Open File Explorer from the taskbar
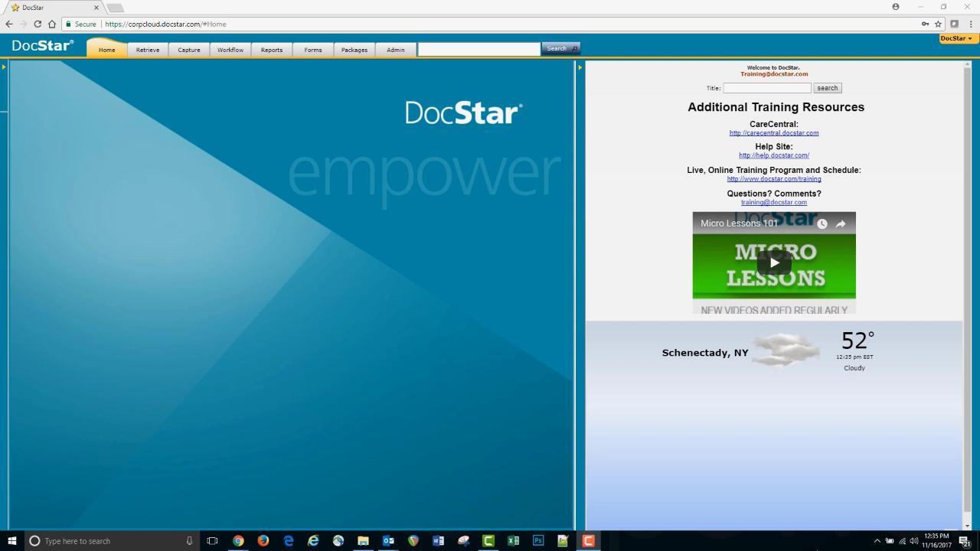Viewport: 980px width, 551px height. [x=363, y=540]
